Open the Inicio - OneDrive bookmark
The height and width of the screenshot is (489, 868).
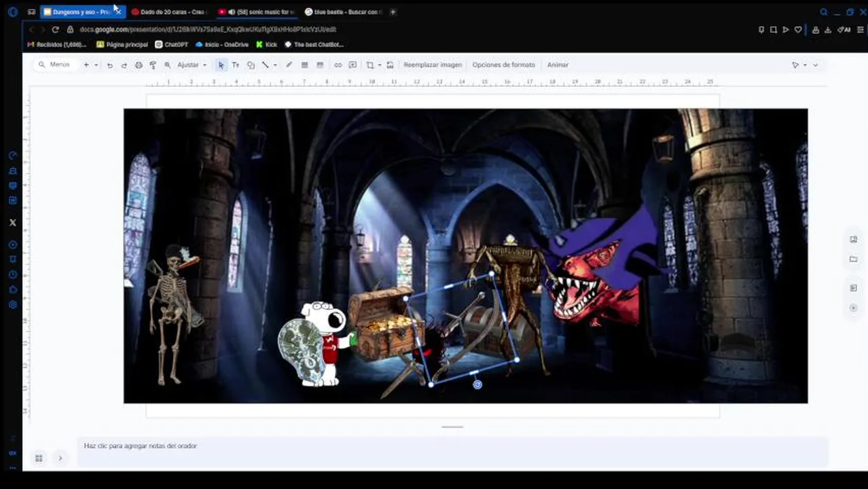point(221,44)
